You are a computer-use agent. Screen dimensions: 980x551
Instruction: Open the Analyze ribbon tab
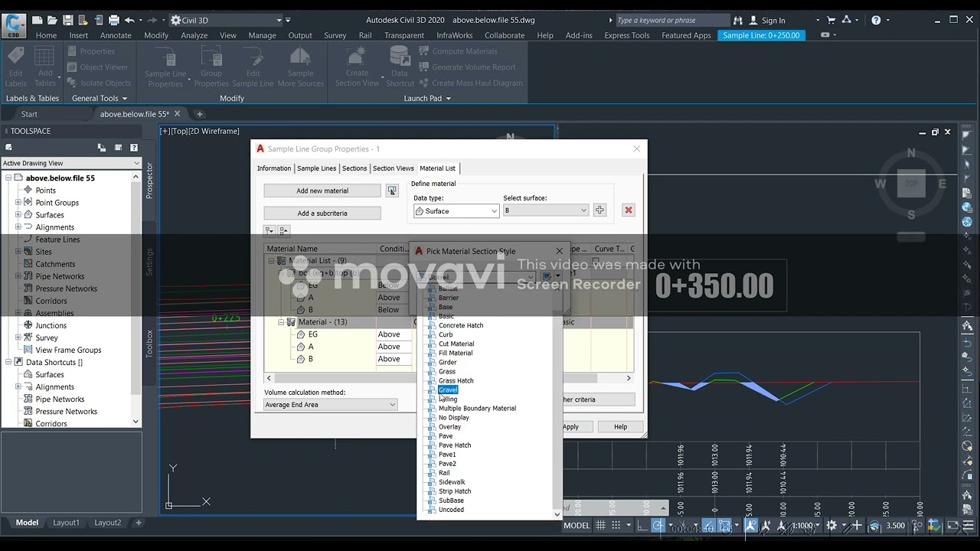(194, 35)
